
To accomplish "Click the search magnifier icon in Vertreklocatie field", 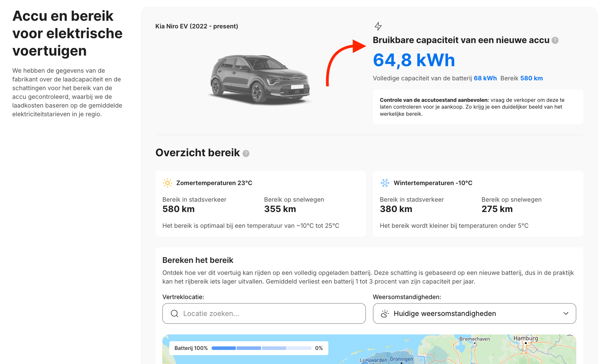I will pos(174,314).
